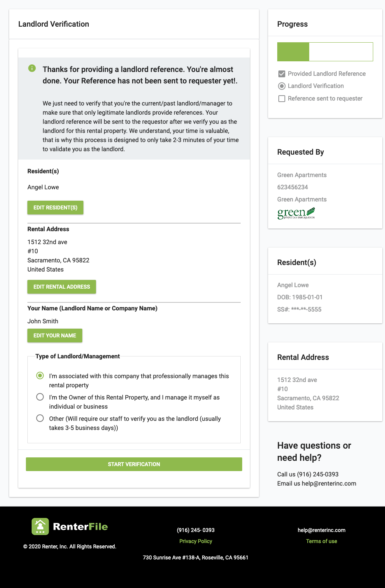This screenshot has width=385, height=588.
Task: Click the help@renterinc.com email in footer
Action: point(321,530)
